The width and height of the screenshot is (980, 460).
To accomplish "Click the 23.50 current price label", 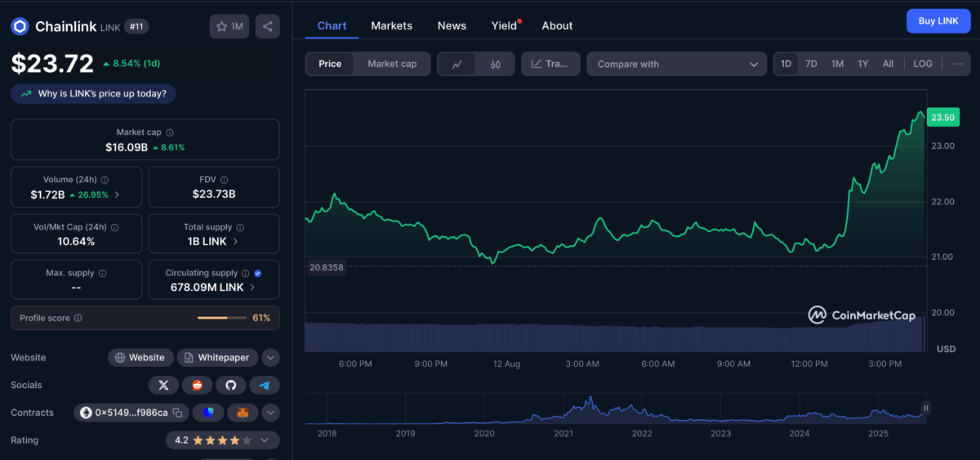I will click(x=943, y=118).
